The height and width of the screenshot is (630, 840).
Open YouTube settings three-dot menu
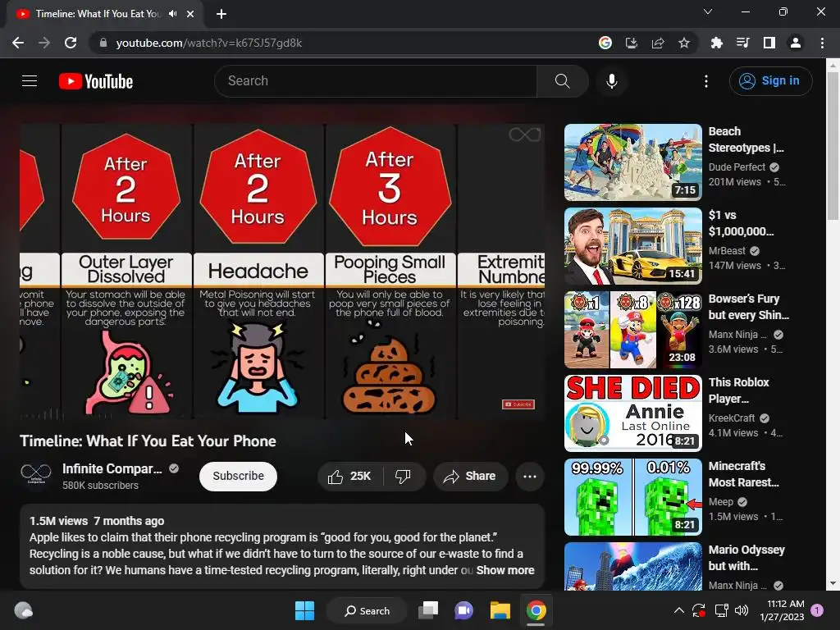706,81
